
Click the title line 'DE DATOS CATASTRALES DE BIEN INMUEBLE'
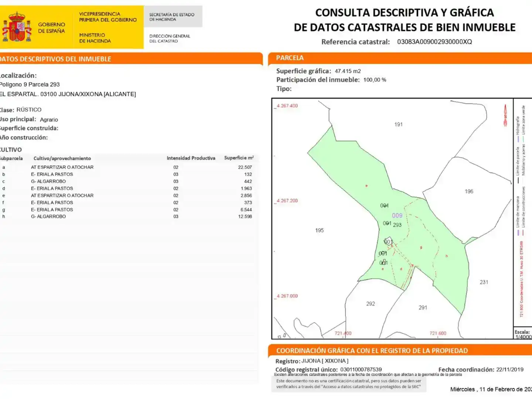point(405,27)
